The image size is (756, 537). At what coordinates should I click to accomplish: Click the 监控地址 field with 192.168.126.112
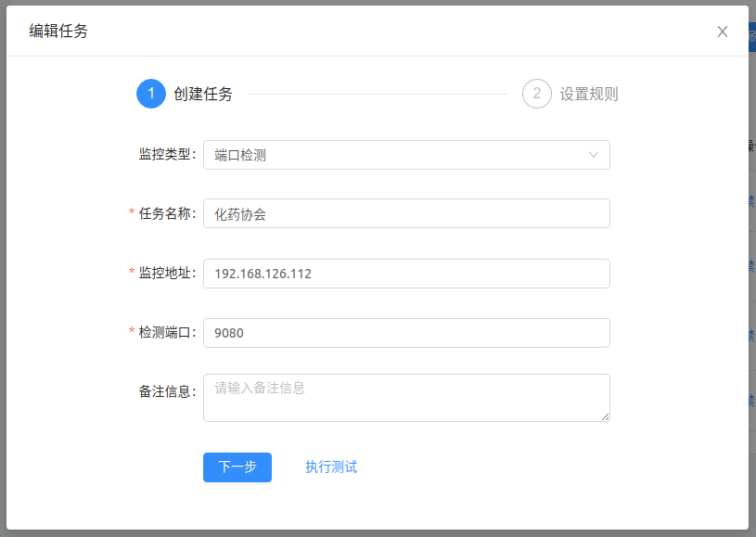click(x=406, y=274)
